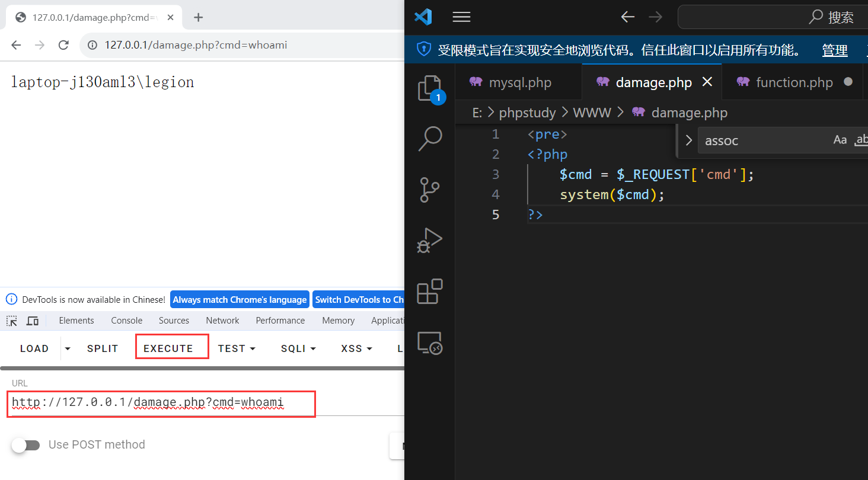Click damage.php in the breadcrumb path
The width and height of the screenshot is (868, 480).
[x=689, y=113]
